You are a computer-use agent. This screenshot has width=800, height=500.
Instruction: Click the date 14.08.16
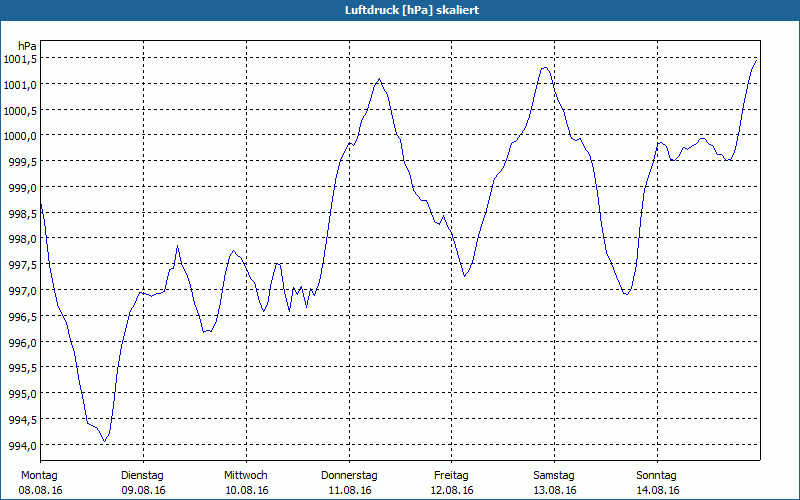pos(658,491)
